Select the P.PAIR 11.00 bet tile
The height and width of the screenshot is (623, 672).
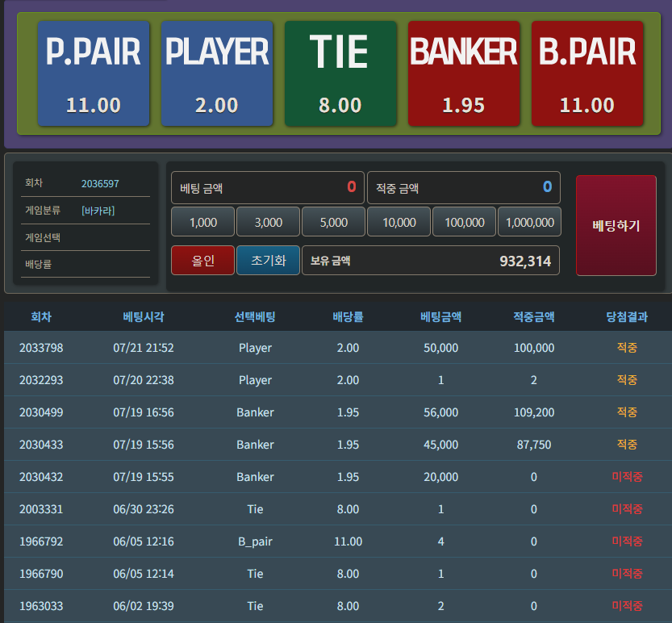[94, 73]
